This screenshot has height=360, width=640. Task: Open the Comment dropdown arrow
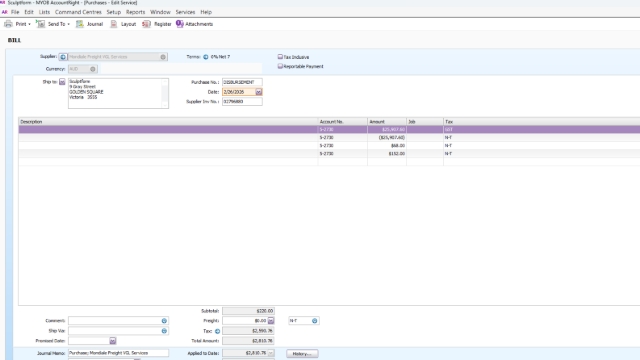[x=164, y=321]
